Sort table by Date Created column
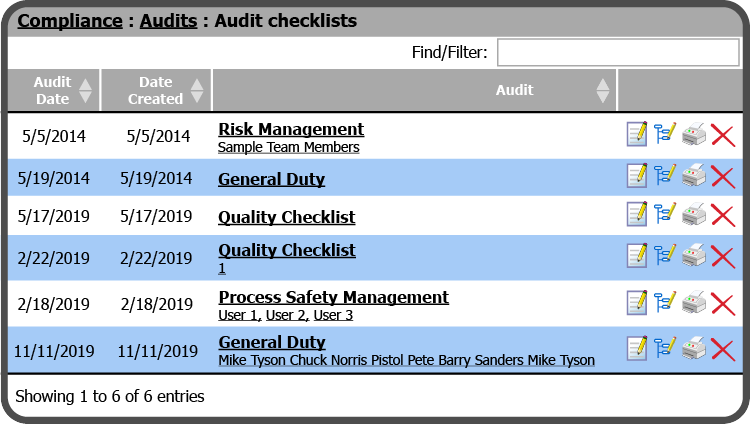 (x=156, y=91)
